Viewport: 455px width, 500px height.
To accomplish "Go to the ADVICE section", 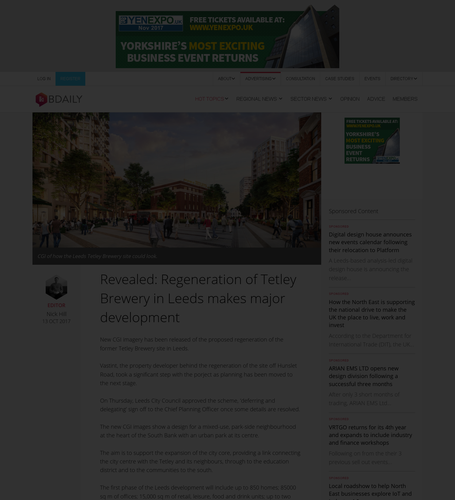I will (x=376, y=99).
